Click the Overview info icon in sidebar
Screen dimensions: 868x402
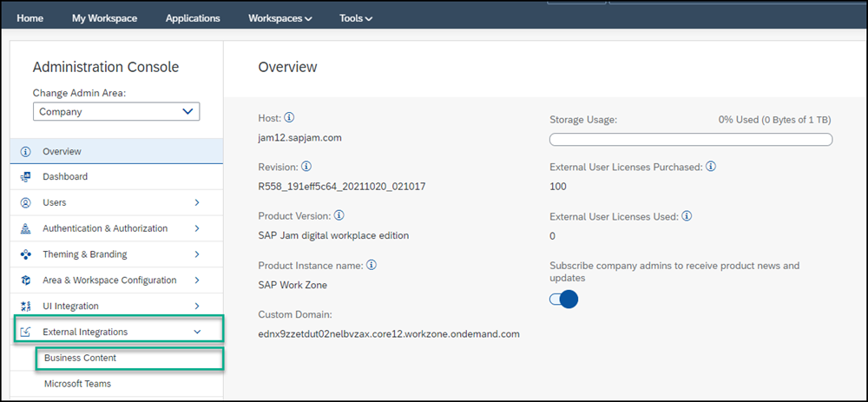coord(25,152)
